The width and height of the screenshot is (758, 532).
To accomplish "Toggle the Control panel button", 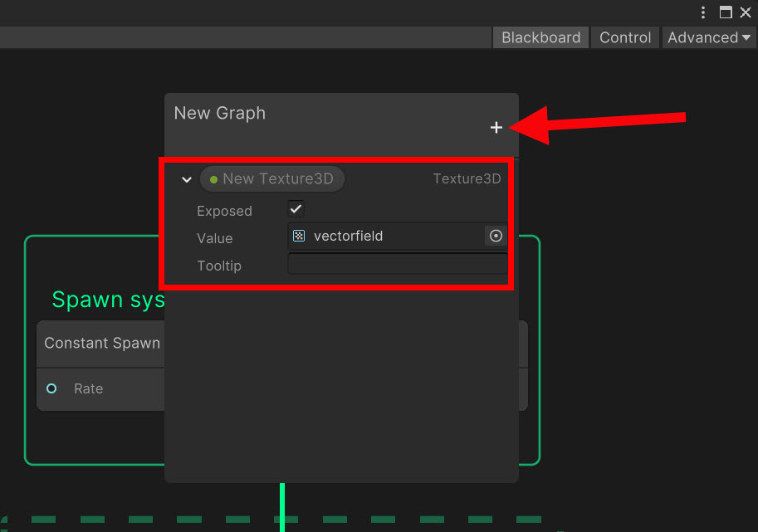I will 625,37.
